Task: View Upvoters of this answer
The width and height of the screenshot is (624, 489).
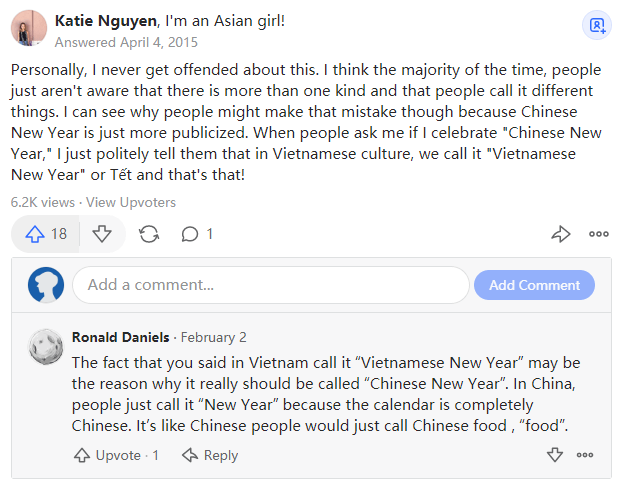Action: [x=131, y=202]
